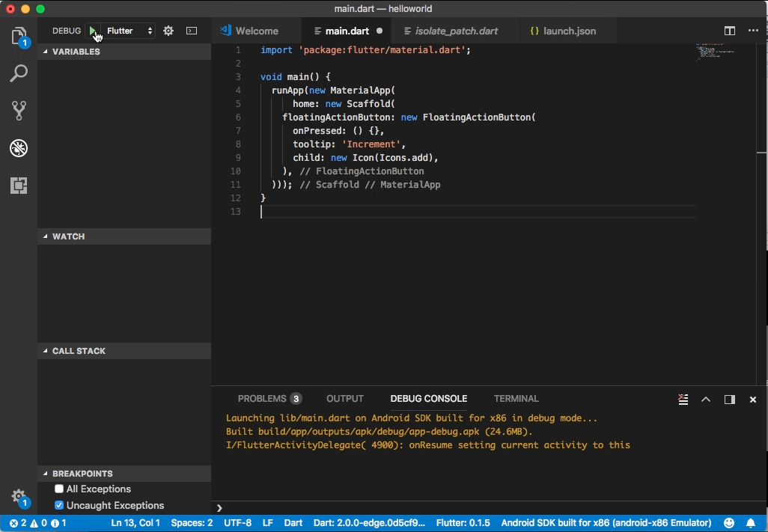Select the Debug Console tab
Viewport: 768px width, 532px height.
point(429,398)
